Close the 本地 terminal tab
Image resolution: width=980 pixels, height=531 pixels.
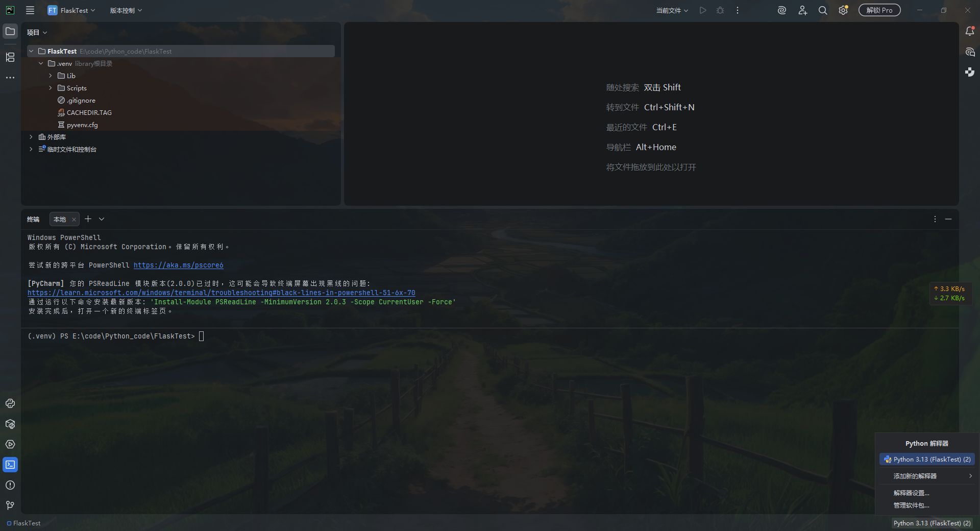pyautogui.click(x=74, y=220)
